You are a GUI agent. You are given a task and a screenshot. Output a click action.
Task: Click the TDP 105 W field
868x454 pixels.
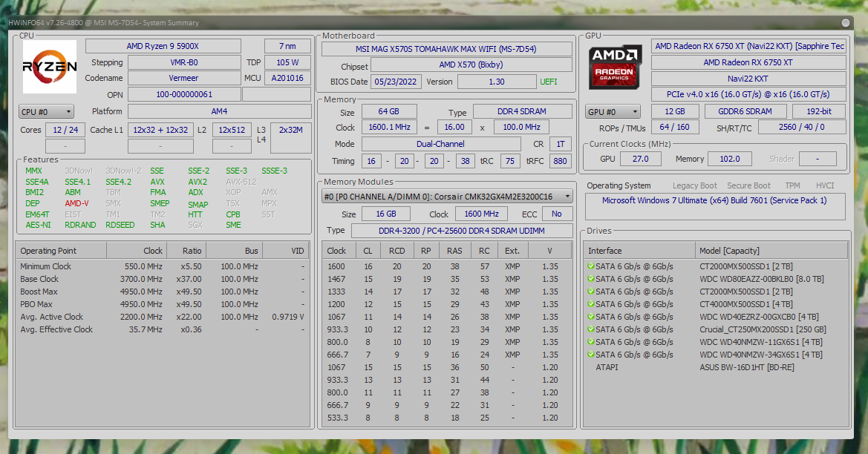(287, 62)
